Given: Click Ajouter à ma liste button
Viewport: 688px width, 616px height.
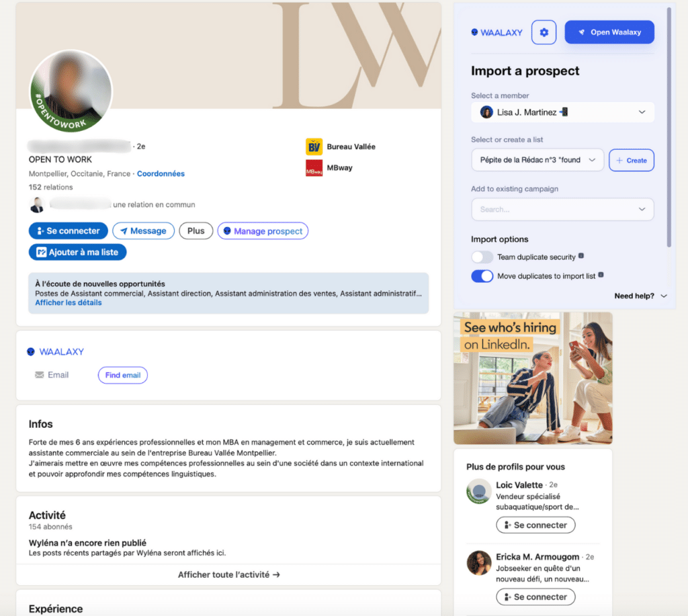Looking at the screenshot, I should [x=77, y=253].
